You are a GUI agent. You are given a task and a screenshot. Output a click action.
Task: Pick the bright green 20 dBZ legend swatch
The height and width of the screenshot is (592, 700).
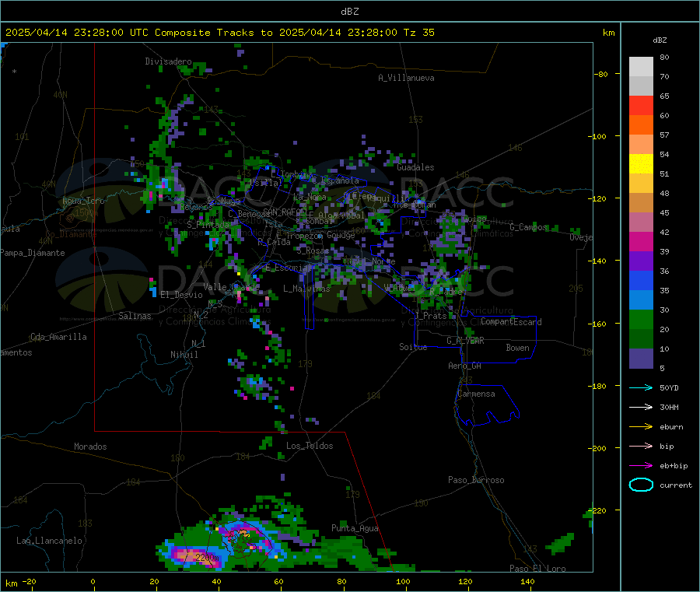pyautogui.click(x=641, y=319)
